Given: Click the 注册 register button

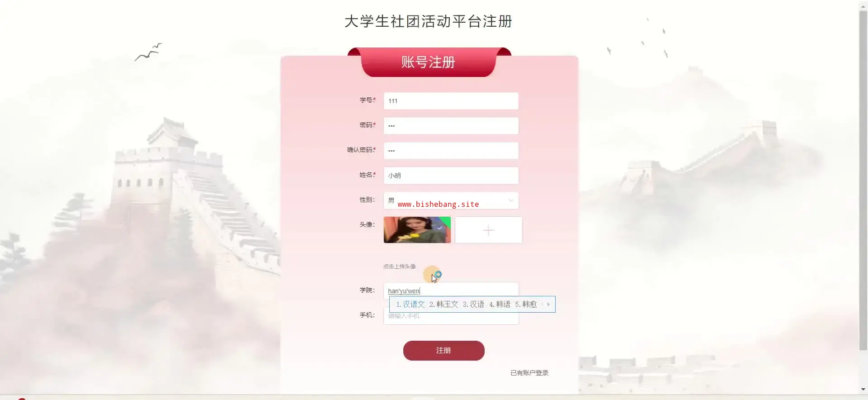Looking at the screenshot, I should 443,350.
